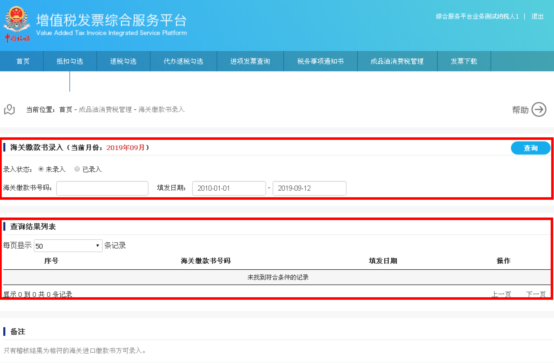554x363 pixels.
Task: Open the 税务事项通知书 menu
Action: pyautogui.click(x=320, y=62)
